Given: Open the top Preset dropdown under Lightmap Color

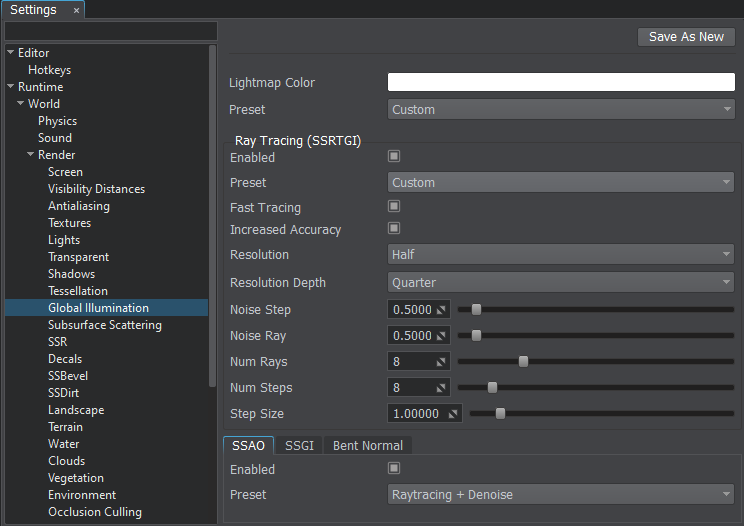Looking at the screenshot, I should [x=561, y=110].
